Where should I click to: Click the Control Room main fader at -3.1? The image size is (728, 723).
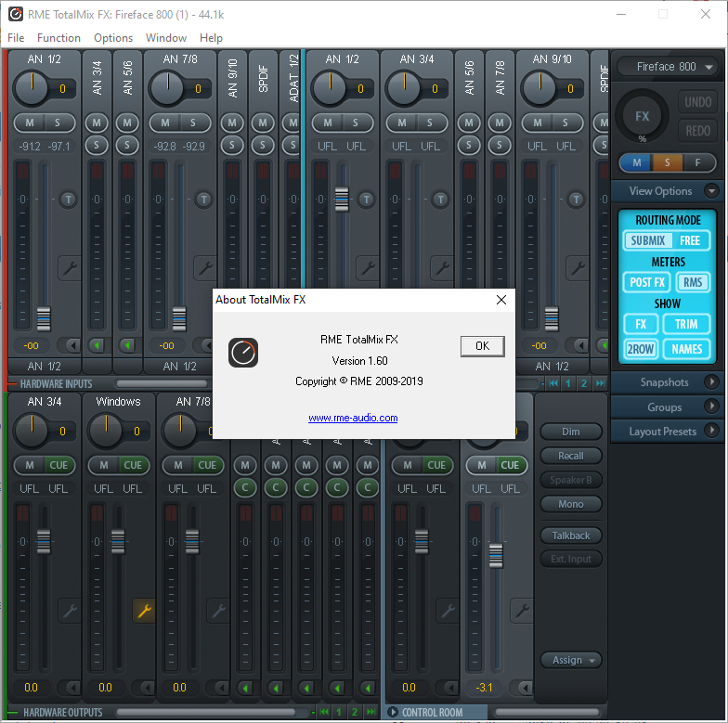click(x=496, y=556)
